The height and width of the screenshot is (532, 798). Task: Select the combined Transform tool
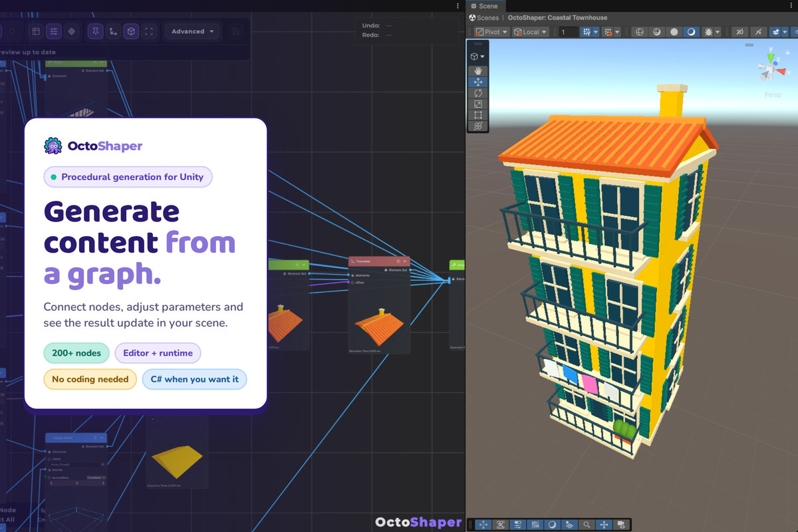(x=478, y=126)
